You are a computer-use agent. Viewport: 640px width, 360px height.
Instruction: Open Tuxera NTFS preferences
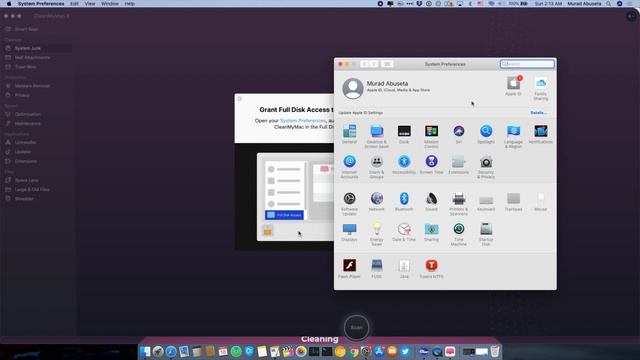431,269
